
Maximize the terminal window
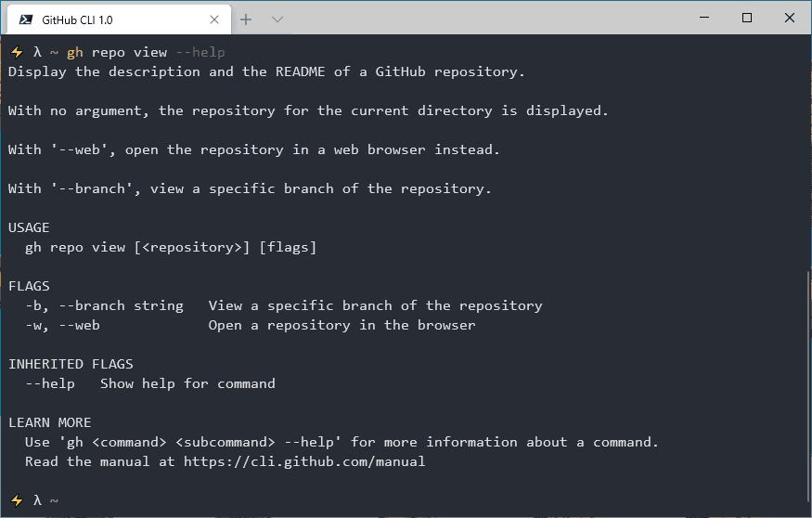point(747,18)
